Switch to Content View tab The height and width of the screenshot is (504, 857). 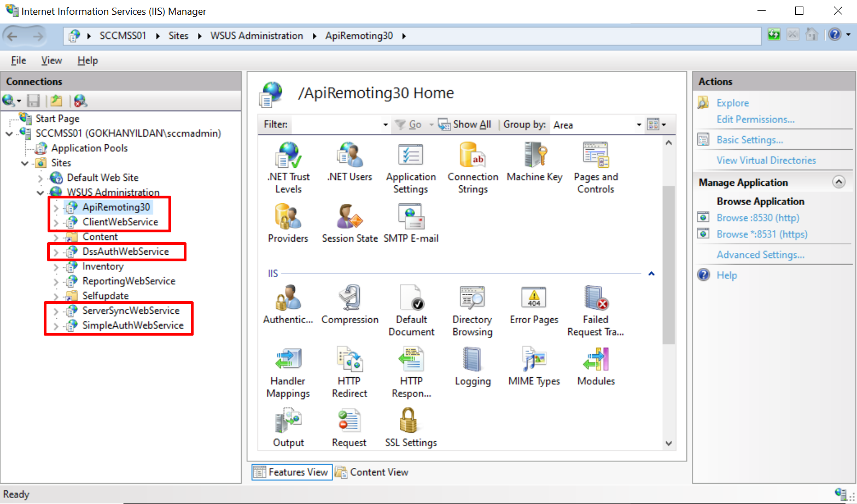tap(372, 472)
